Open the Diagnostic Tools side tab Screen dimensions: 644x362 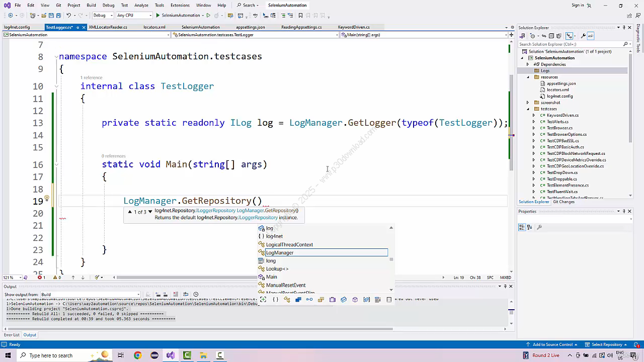coord(638,39)
